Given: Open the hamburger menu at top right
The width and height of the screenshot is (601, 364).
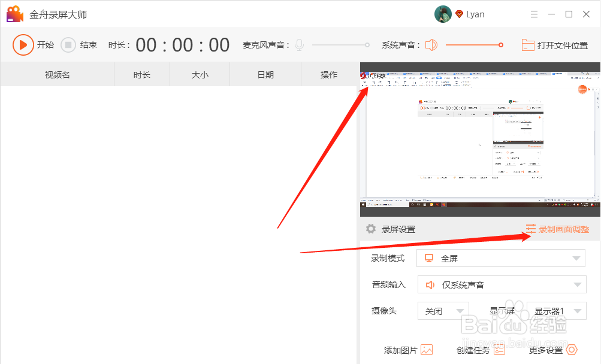Looking at the screenshot, I should coord(533,13).
